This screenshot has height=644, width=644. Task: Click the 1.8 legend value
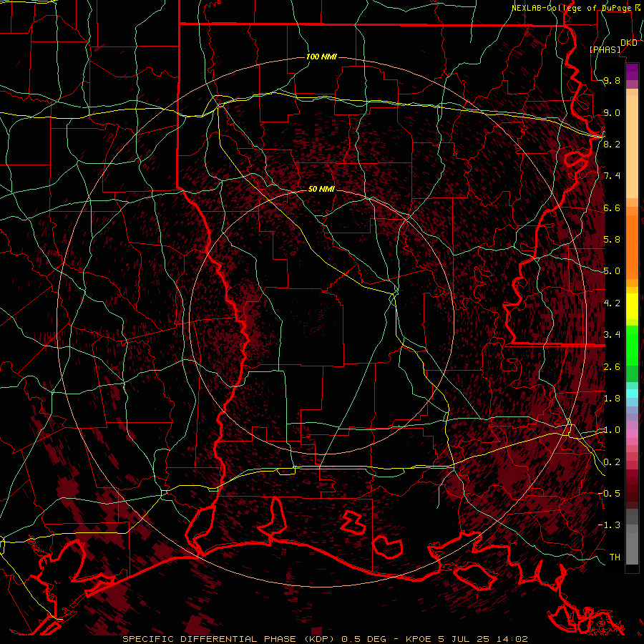point(612,399)
